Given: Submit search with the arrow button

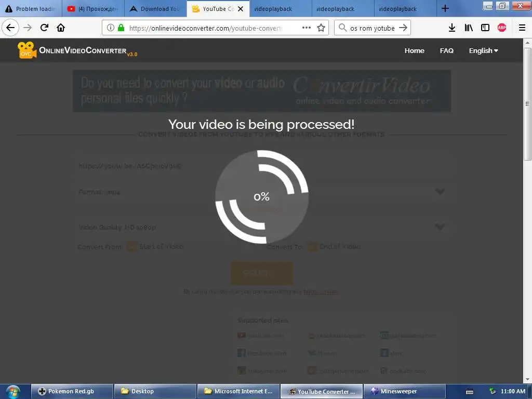Looking at the screenshot, I should tap(403, 28).
